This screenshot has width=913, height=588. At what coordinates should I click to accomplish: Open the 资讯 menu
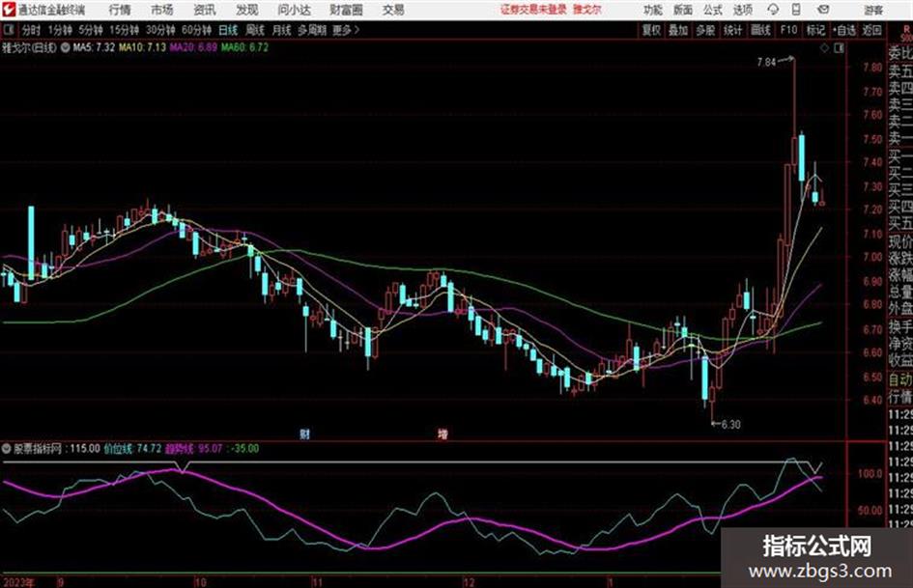205,10
